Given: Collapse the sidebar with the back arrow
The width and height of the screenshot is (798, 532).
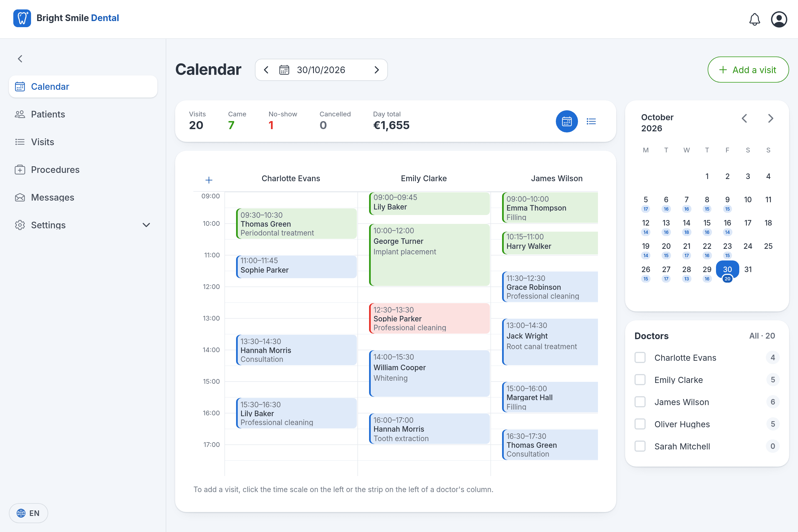Looking at the screenshot, I should 20,59.
